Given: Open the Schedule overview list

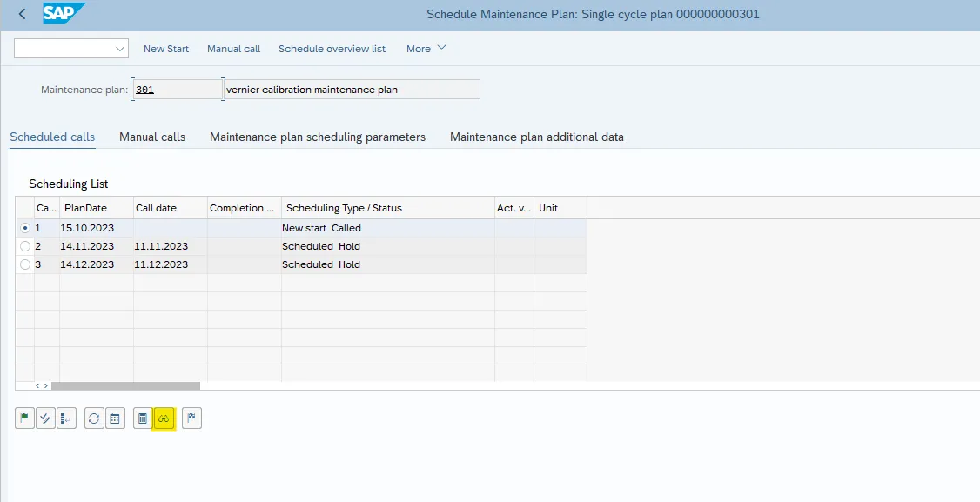Looking at the screenshot, I should point(332,49).
